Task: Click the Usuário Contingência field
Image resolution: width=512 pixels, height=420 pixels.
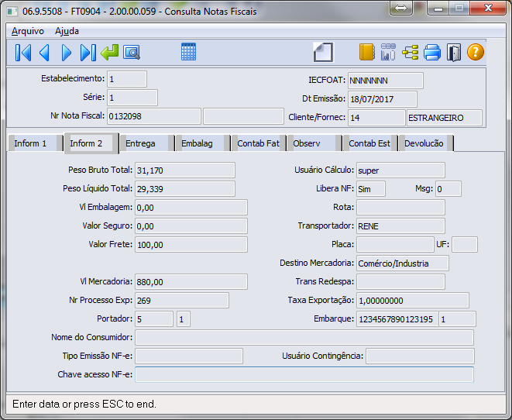Action: click(x=420, y=356)
